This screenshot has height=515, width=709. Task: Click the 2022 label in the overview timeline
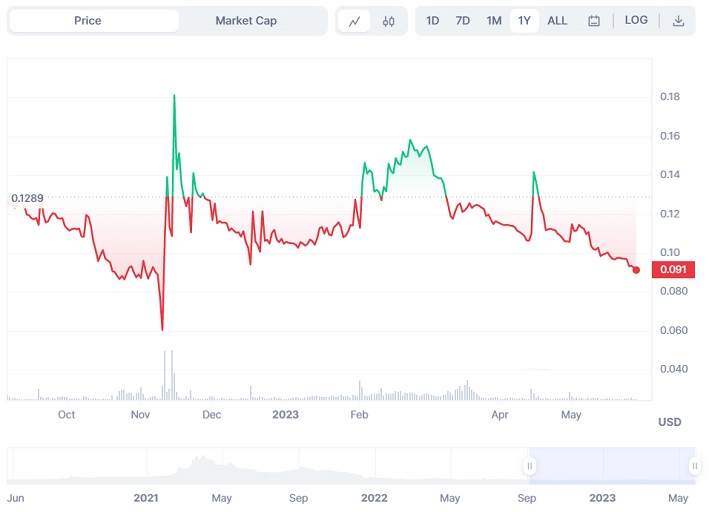click(374, 498)
